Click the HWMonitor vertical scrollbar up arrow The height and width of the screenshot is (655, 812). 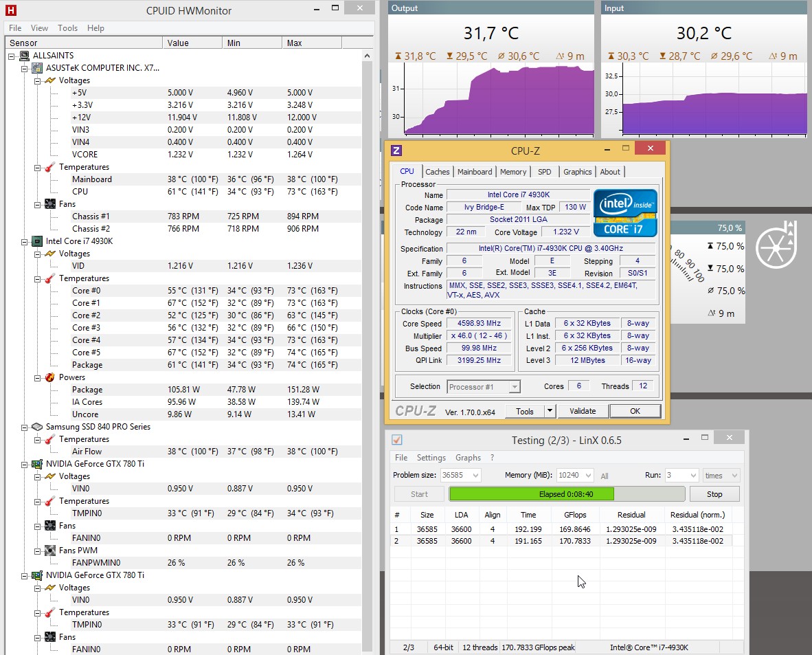click(x=367, y=56)
